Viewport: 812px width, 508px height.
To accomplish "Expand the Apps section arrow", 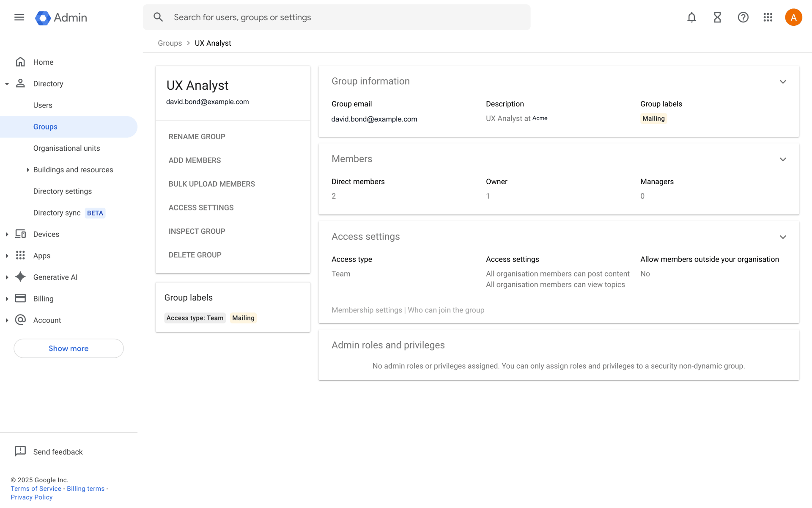I will (x=7, y=256).
